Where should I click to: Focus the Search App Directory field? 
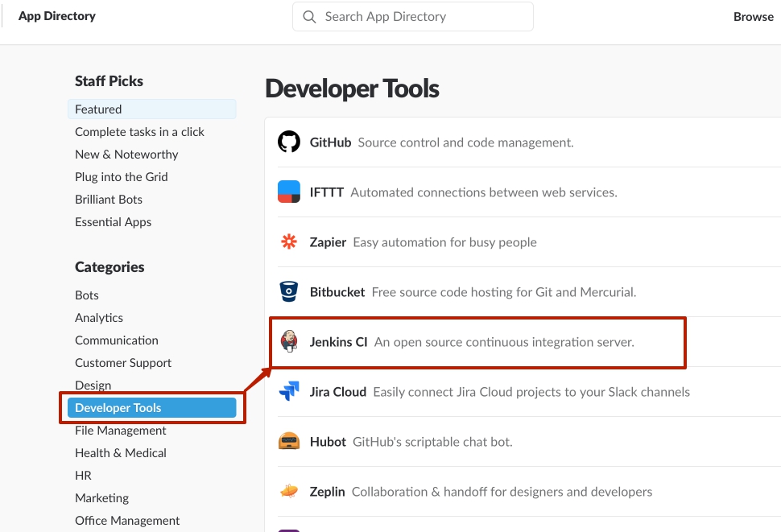coord(413,16)
